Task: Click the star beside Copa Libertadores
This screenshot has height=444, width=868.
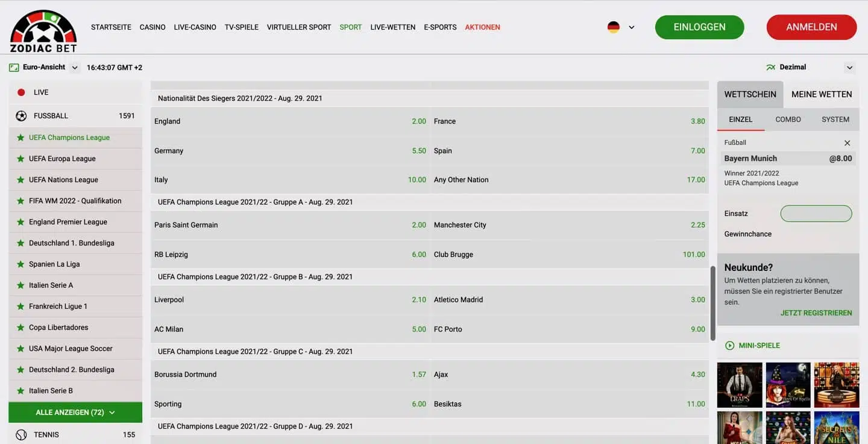Action: (21, 328)
